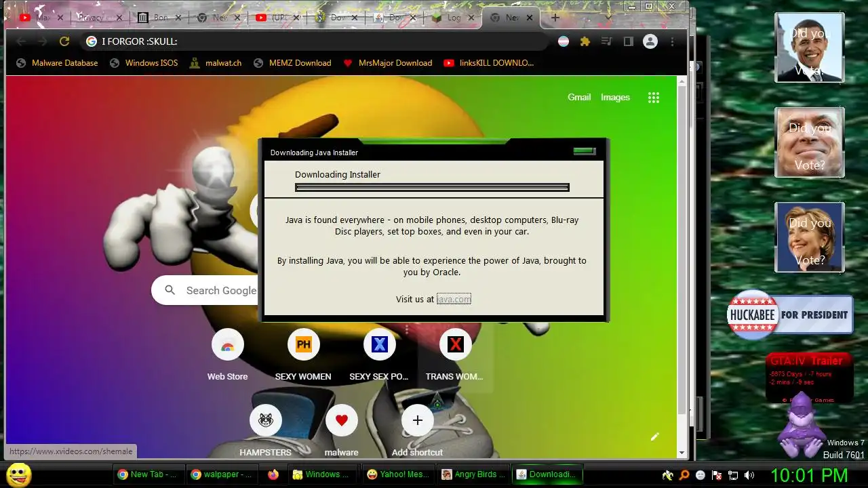The height and width of the screenshot is (488, 868).
Task: Click the Chrome forward arrow
Action: point(42,41)
